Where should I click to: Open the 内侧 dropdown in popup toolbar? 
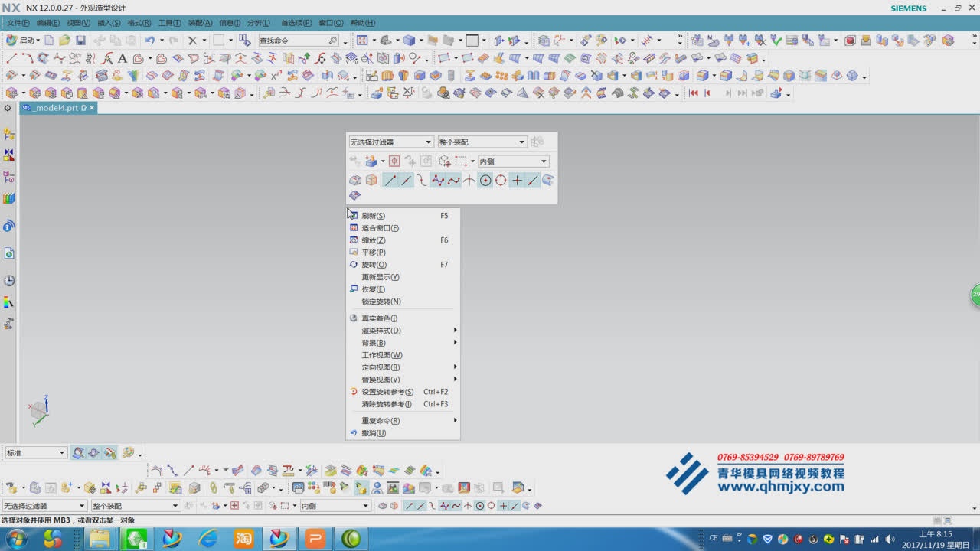click(x=514, y=161)
